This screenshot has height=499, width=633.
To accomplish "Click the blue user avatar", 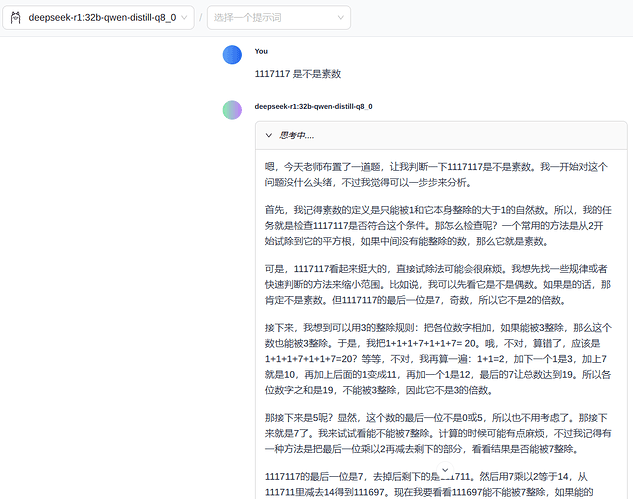I will pyautogui.click(x=232, y=55).
